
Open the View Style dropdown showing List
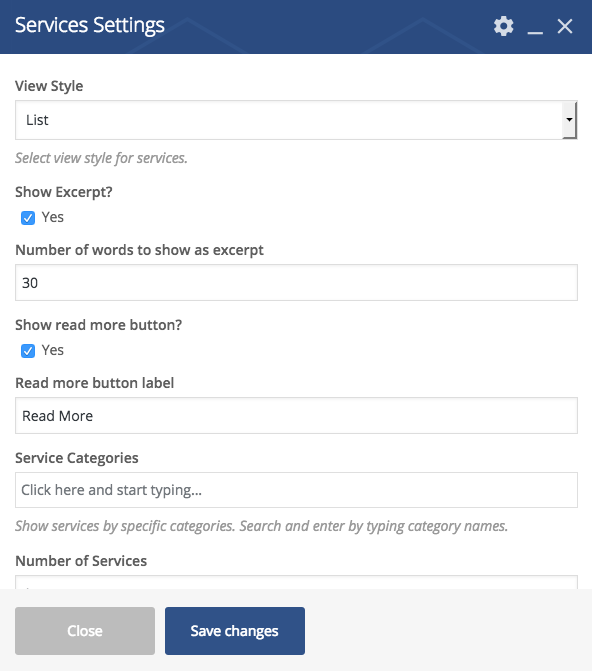(296, 120)
